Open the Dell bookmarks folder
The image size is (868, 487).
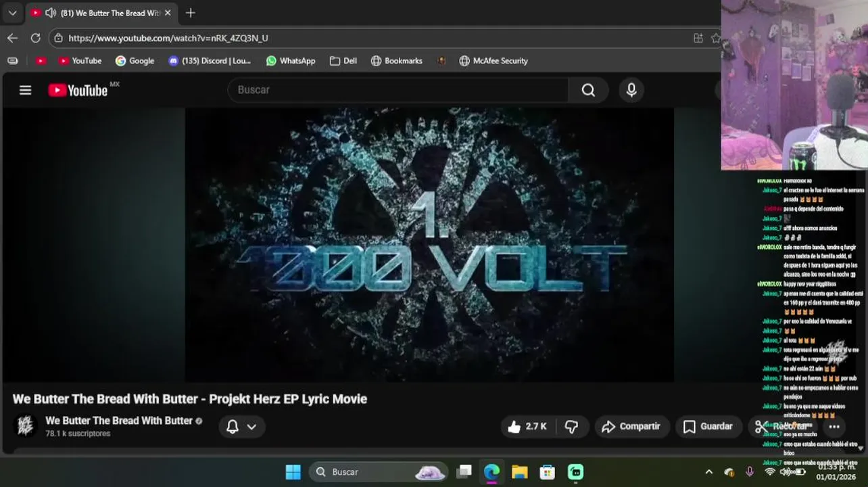(343, 61)
